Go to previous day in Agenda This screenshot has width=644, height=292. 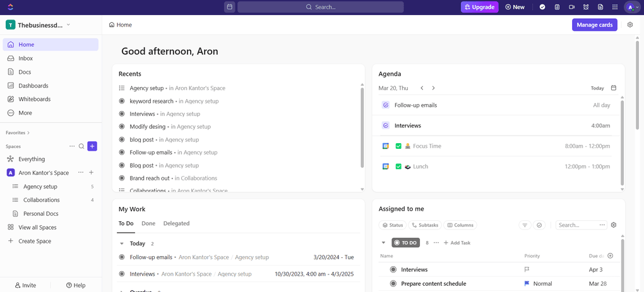click(x=422, y=88)
